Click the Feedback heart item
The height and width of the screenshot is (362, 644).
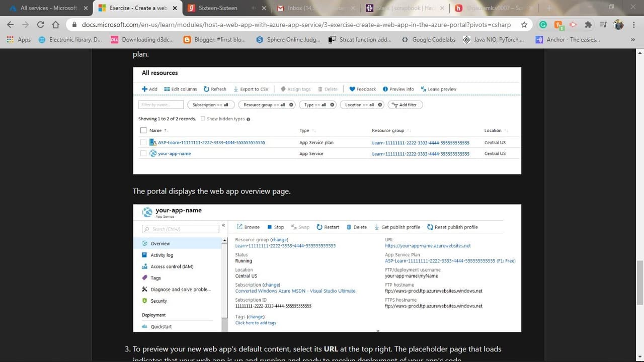[x=362, y=89]
